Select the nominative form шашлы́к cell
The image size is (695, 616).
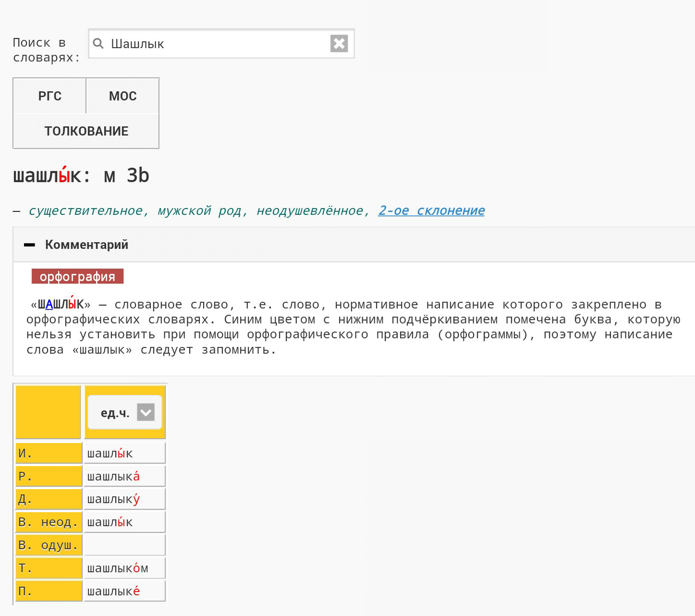point(124,453)
